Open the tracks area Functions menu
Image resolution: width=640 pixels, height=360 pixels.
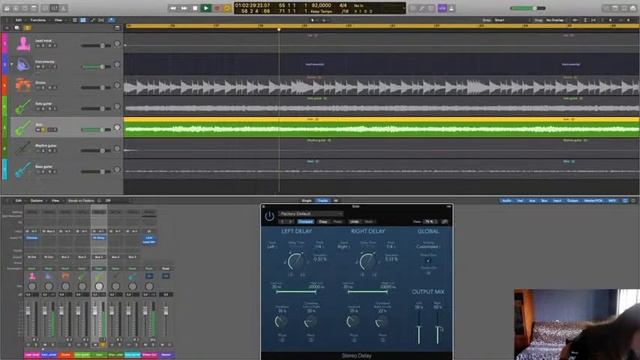click(38, 20)
